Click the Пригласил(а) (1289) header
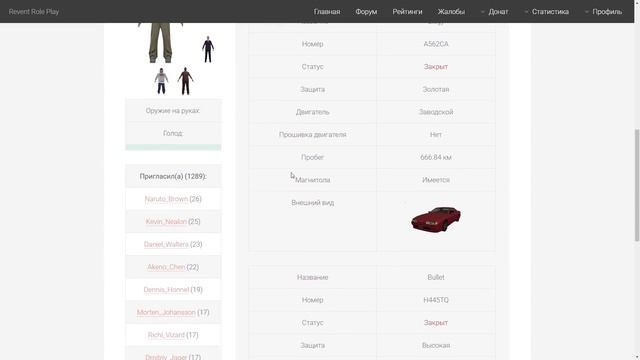The width and height of the screenshot is (640, 360). coord(173,176)
